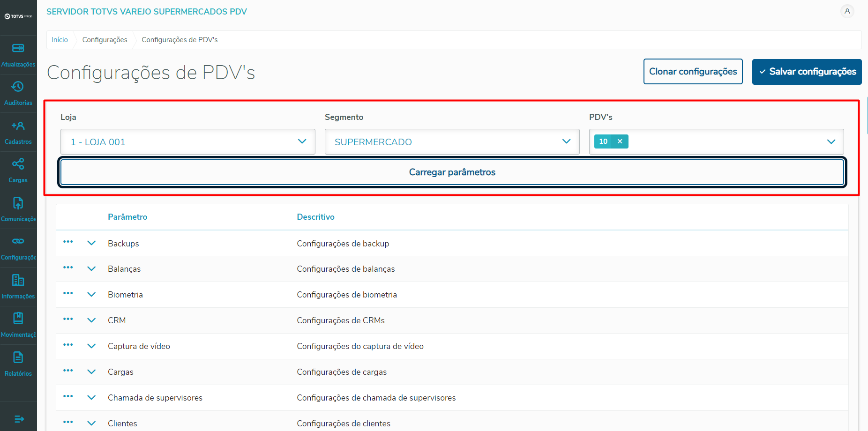Image resolution: width=868 pixels, height=431 pixels.
Task: Open the Auditorias sidebar section
Action: click(18, 94)
